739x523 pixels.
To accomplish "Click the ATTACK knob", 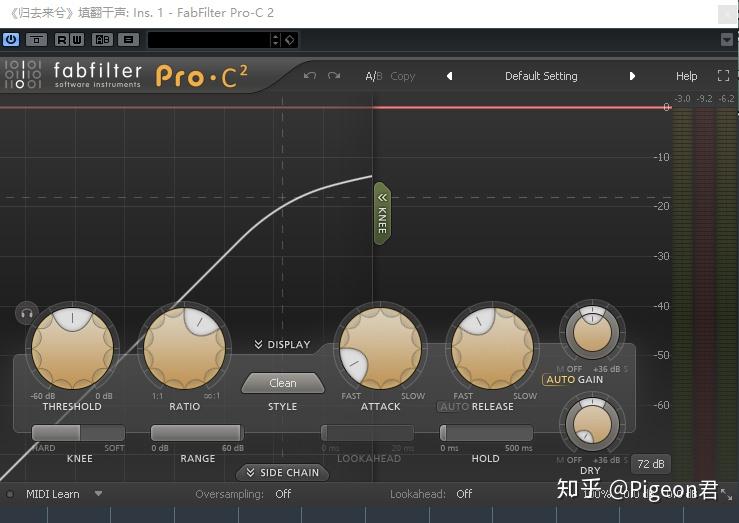I will coord(380,349).
